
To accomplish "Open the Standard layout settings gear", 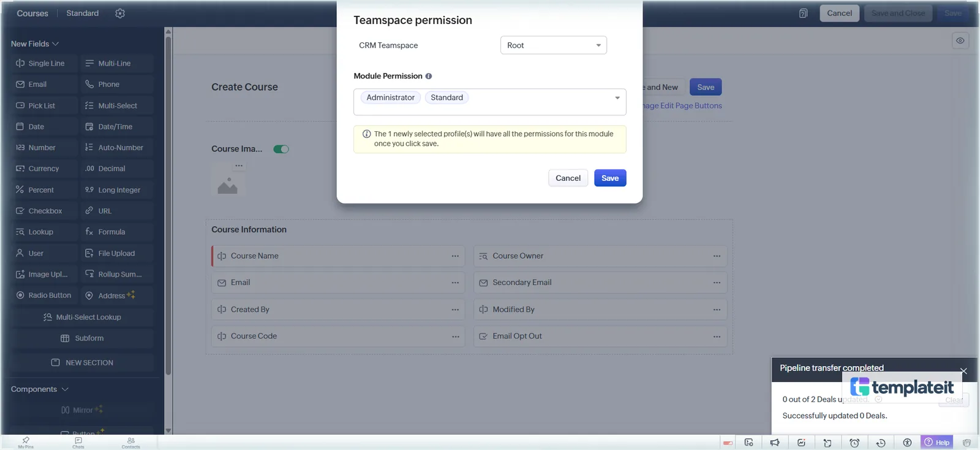I will click(x=120, y=13).
